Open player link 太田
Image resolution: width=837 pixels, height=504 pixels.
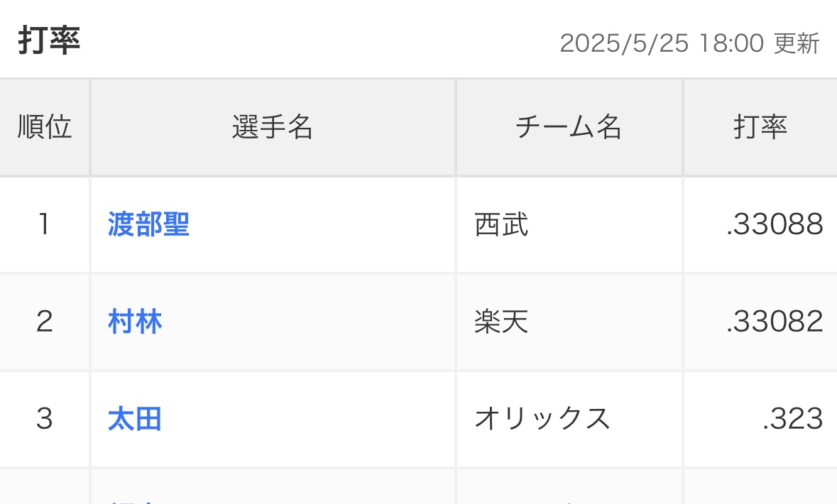135,419
